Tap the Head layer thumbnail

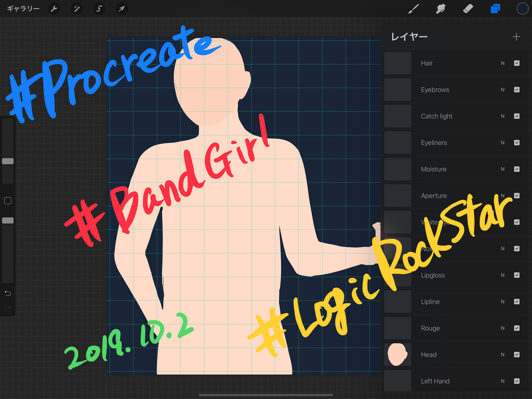pos(398,355)
